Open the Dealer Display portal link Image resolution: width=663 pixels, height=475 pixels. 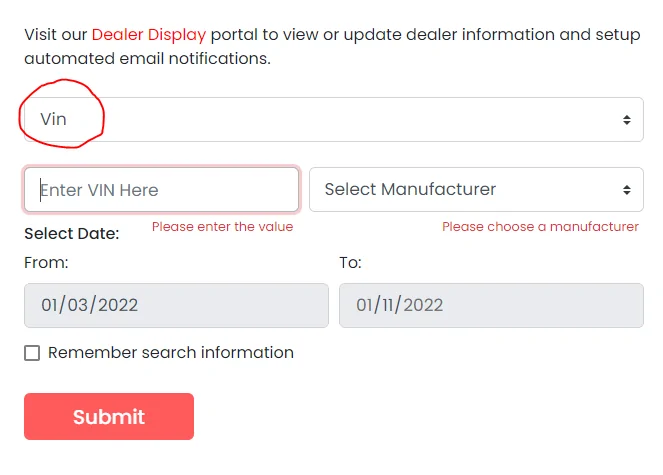[148, 34]
